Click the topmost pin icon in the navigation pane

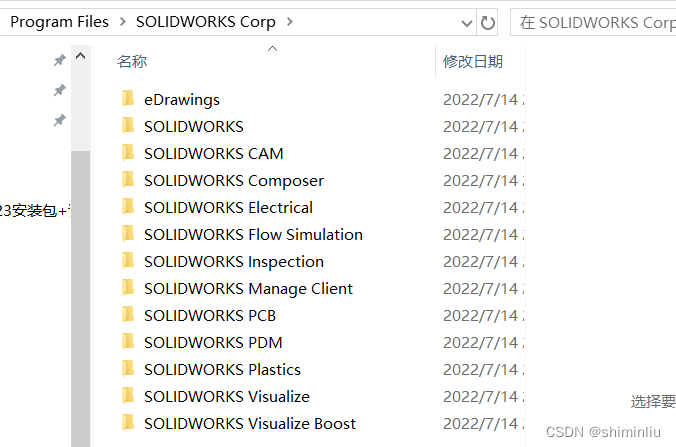tap(59, 60)
